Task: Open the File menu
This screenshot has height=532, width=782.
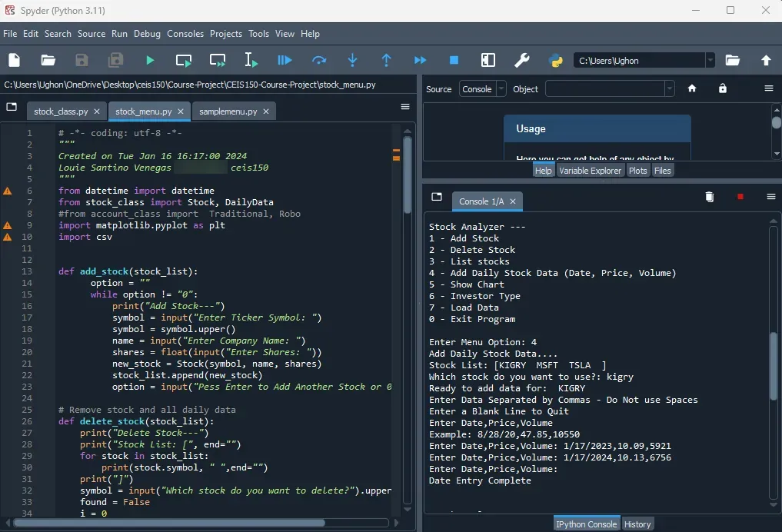Action: [x=10, y=33]
